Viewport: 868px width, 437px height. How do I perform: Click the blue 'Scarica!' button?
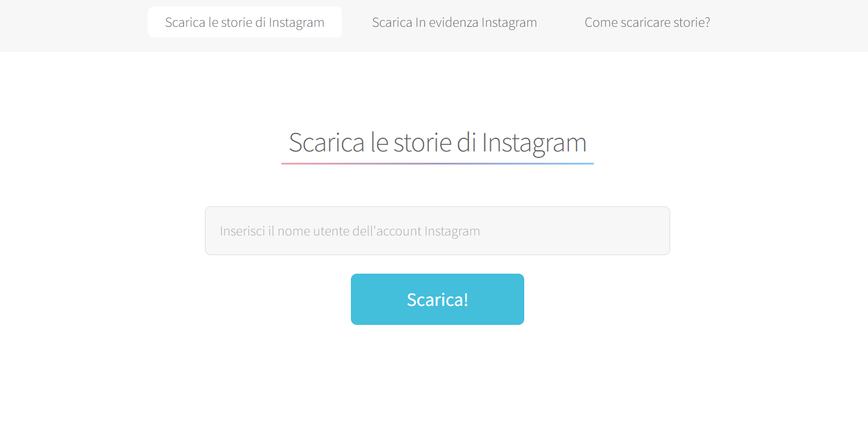pos(437,299)
